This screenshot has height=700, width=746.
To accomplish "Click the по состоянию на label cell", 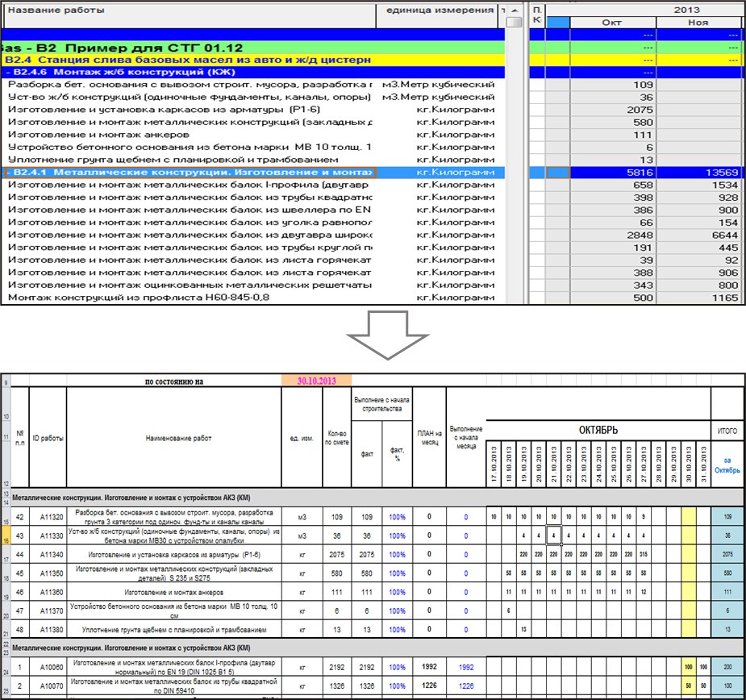I will coord(174,381).
